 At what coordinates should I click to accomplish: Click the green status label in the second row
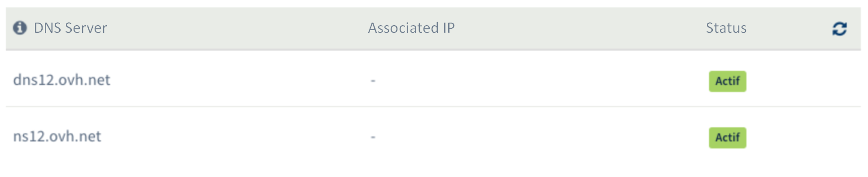[728, 137]
